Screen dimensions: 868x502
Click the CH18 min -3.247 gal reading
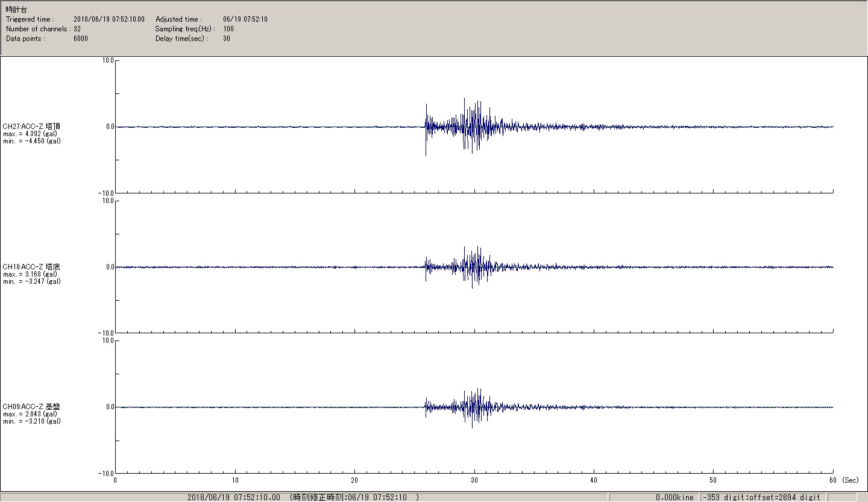pyautogui.click(x=31, y=281)
